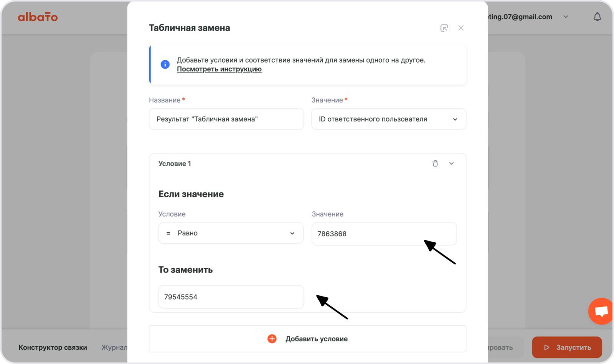614x364 pixels.
Task: Collapse the Условие 1 section
Action: click(451, 164)
